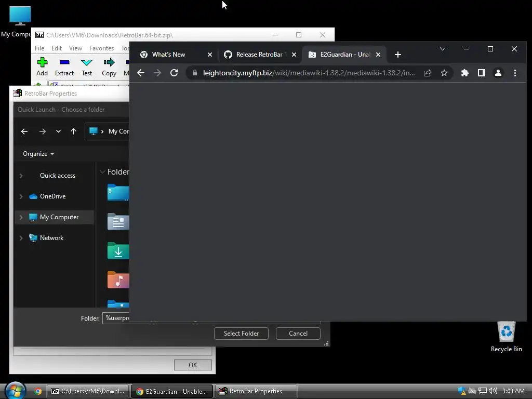Expand OneDrive tree node
The height and width of the screenshot is (399, 532).
coord(21,196)
